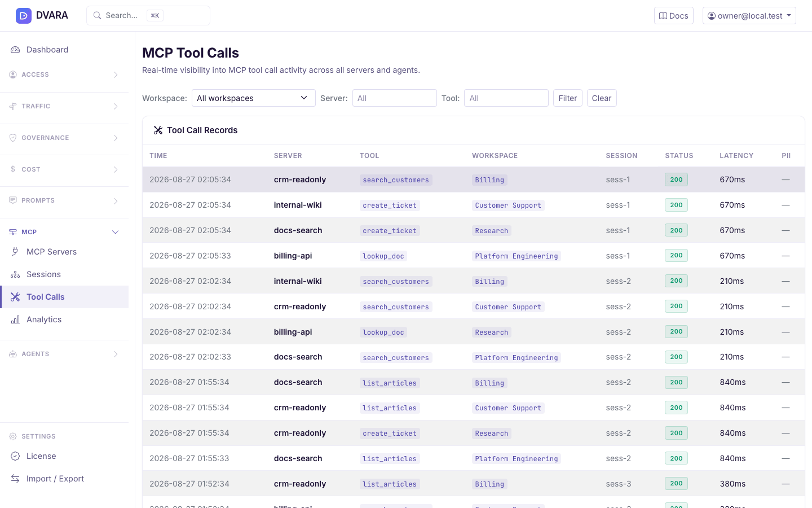Screen dimensions: 812x508
Task: Expand the Agents section chevron
Action: click(116, 354)
